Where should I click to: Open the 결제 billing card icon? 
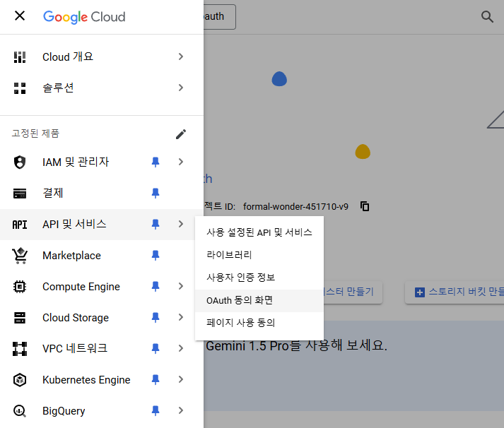tap(20, 194)
